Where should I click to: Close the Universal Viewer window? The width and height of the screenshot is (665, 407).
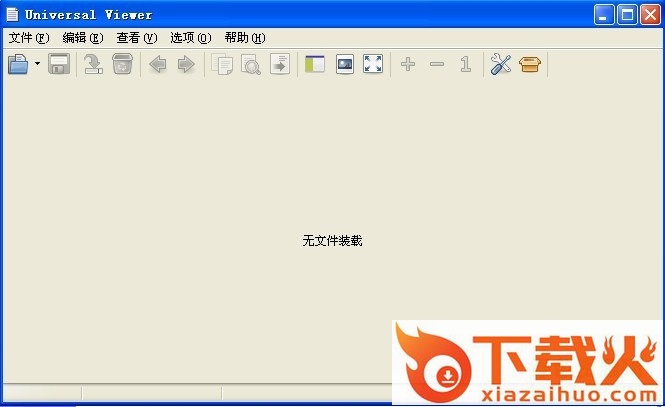coord(650,15)
